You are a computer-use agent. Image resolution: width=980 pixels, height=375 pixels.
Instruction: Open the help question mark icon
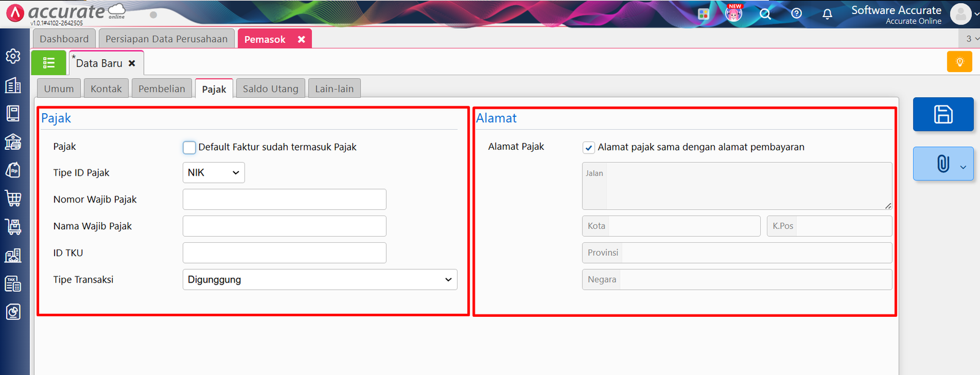point(796,13)
